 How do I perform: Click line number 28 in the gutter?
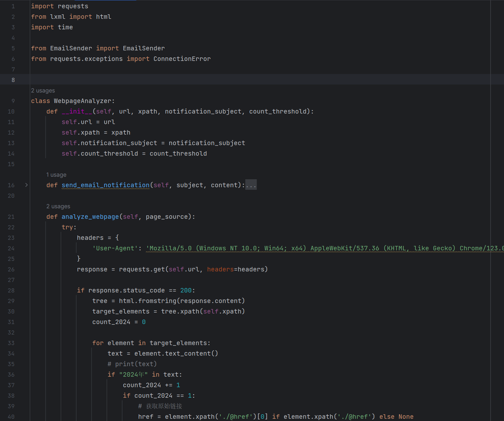pos(11,290)
